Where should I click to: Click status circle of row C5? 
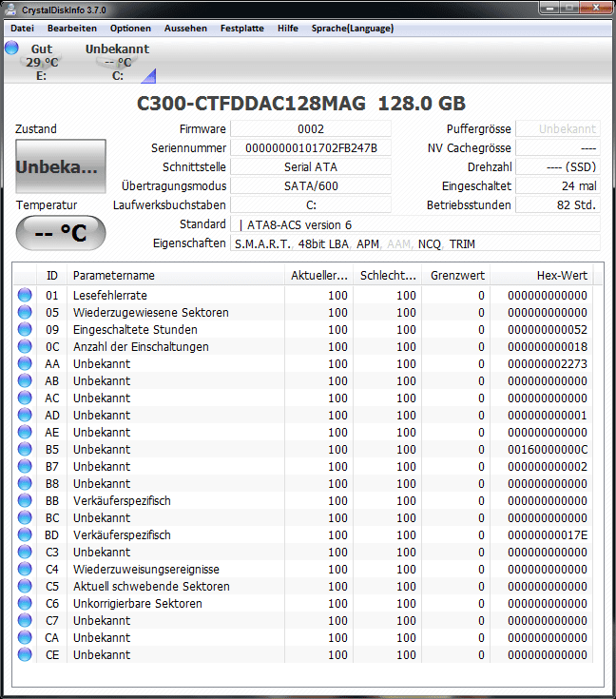25,586
